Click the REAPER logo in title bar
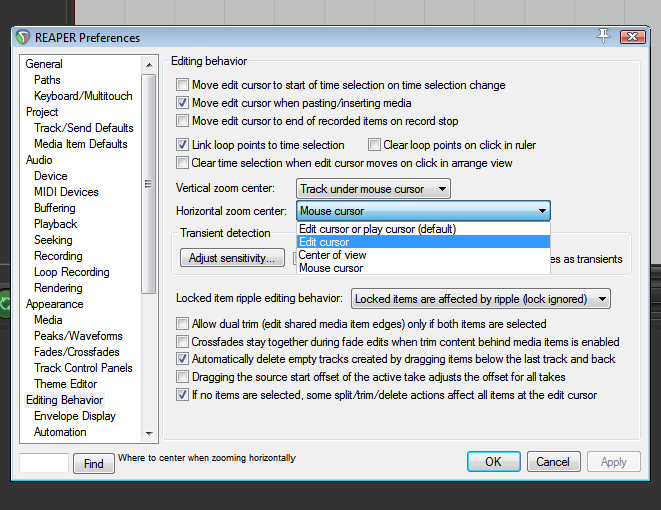Image resolution: width=661 pixels, height=510 pixels. (23, 38)
